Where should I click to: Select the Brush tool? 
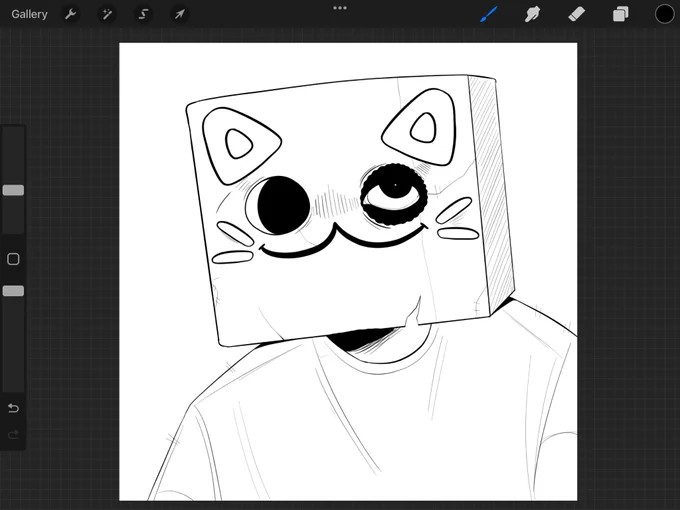click(489, 14)
